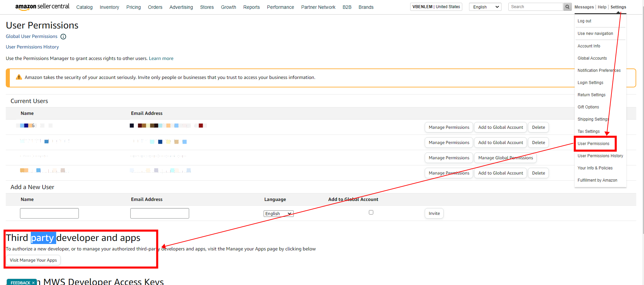Image resolution: width=644 pixels, height=285 pixels.
Task: Open the B2B menu
Action: [347, 7]
